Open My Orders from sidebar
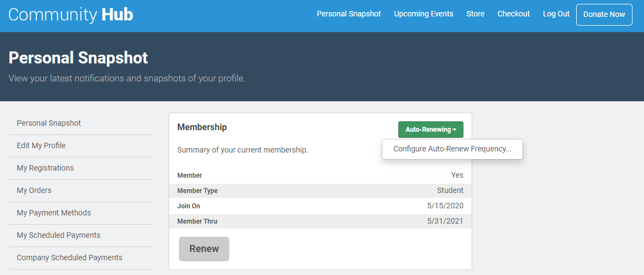The width and height of the screenshot is (644, 275). pos(34,190)
